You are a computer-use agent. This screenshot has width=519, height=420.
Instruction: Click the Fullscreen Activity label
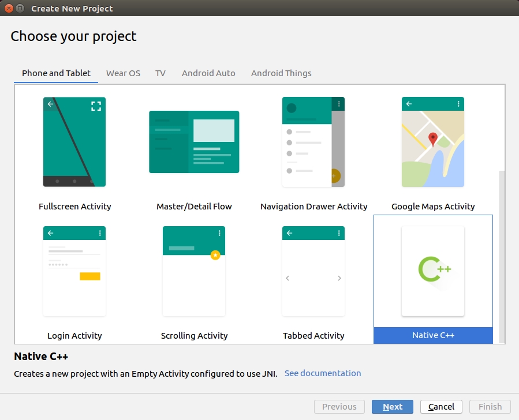[x=75, y=207]
